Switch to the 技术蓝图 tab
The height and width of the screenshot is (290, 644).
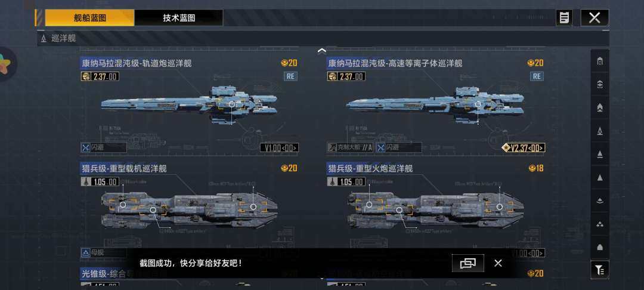tap(179, 18)
